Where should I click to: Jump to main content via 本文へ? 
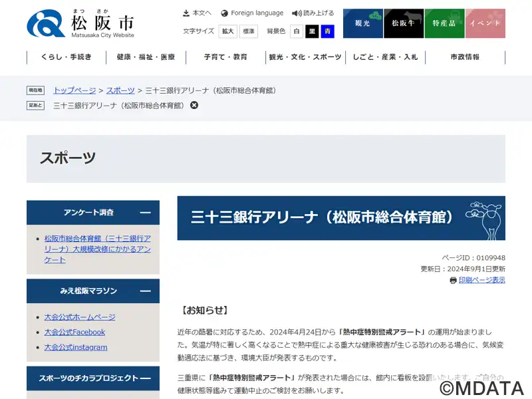[x=197, y=13]
